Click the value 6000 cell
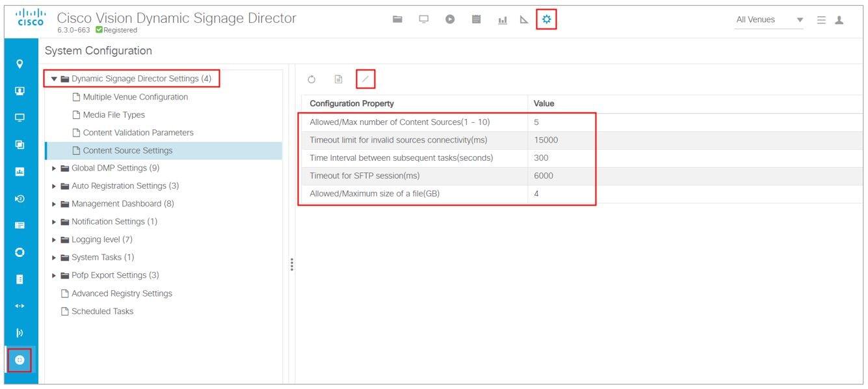The width and height of the screenshot is (868, 389). [x=544, y=176]
